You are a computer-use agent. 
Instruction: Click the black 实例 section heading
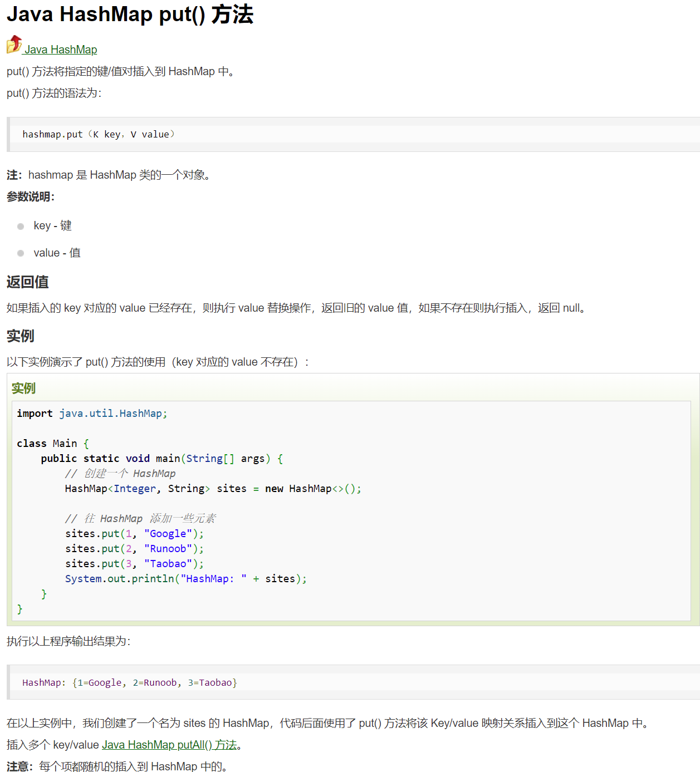(21, 336)
